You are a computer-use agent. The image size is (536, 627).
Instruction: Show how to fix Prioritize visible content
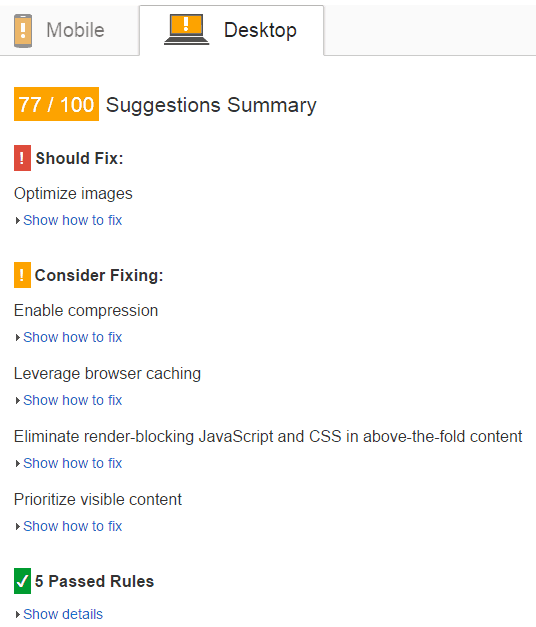point(72,526)
